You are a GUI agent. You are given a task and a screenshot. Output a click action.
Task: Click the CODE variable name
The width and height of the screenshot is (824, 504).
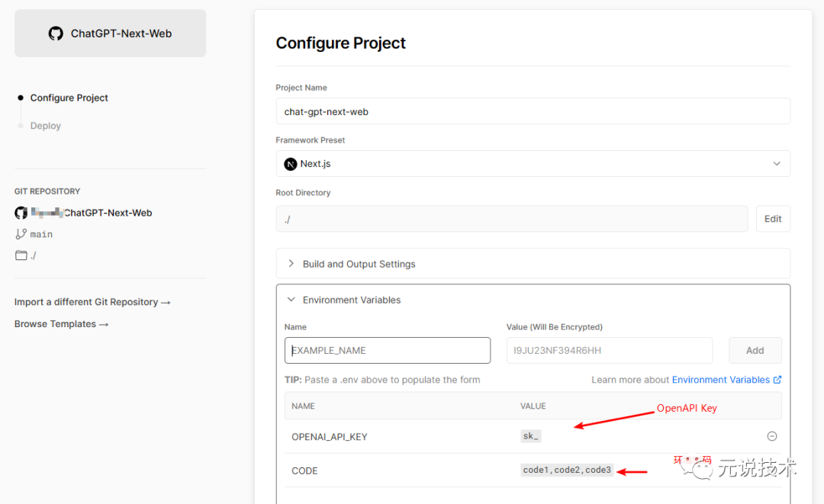tap(304, 471)
